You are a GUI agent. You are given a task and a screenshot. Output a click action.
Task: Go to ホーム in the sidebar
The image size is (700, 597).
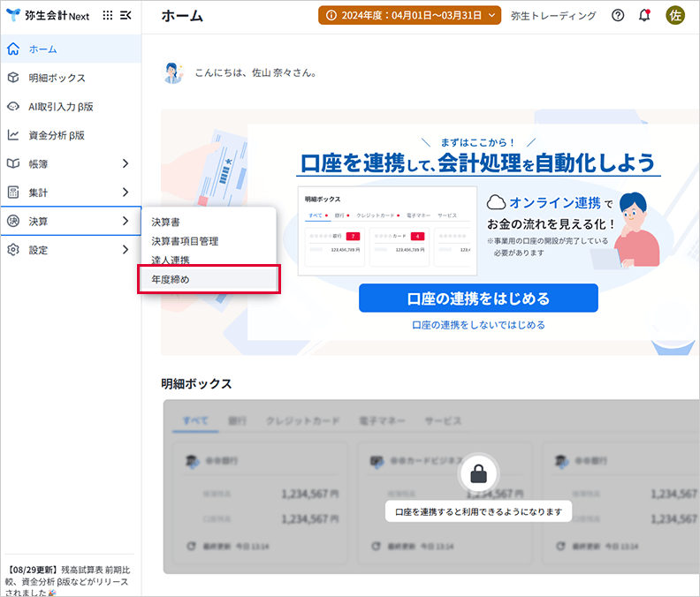[x=44, y=49]
